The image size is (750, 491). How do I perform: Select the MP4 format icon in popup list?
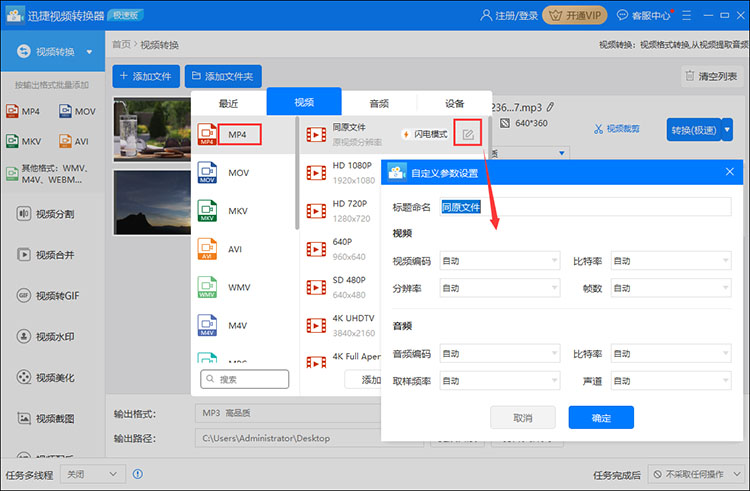pyautogui.click(x=207, y=134)
